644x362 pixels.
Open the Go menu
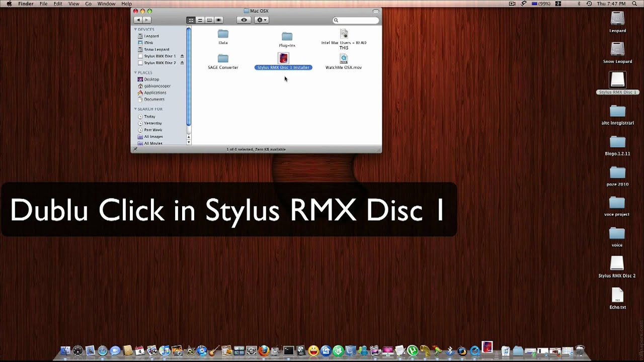point(88,4)
